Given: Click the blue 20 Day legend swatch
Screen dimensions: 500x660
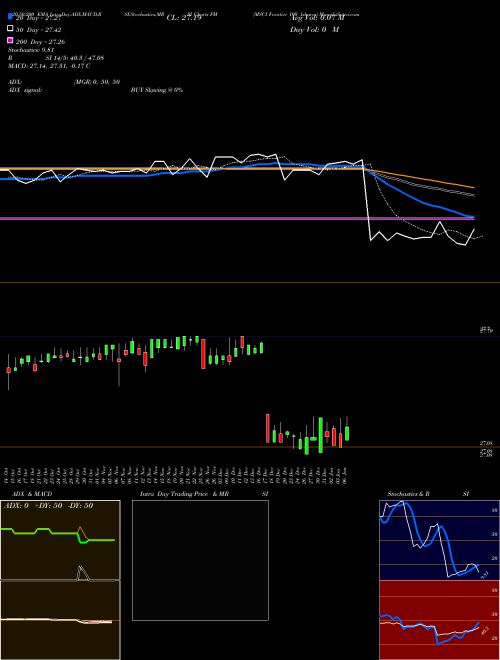Looking at the screenshot, I should (x=10, y=16).
